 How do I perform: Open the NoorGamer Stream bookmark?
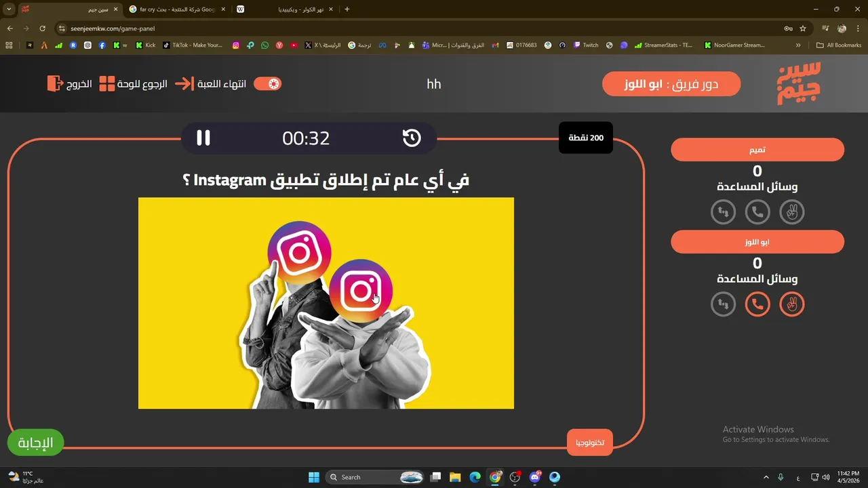pos(734,45)
